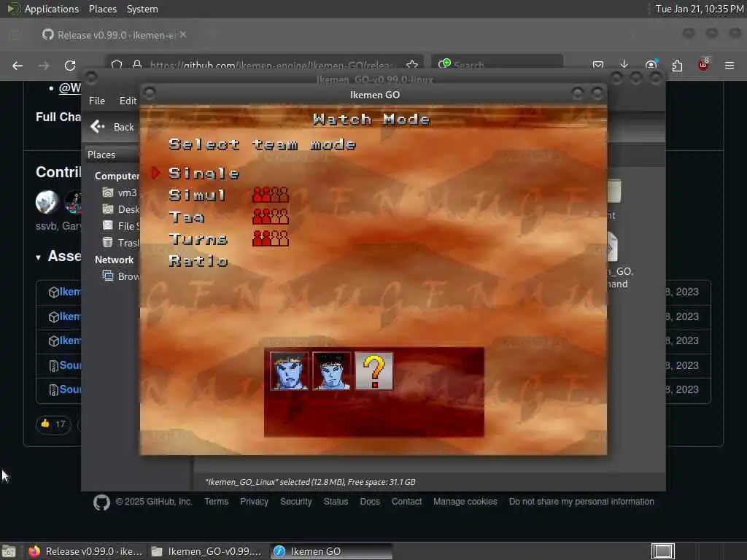747x560 pixels.
Task: Choose Simul team mode
Action: [197, 195]
